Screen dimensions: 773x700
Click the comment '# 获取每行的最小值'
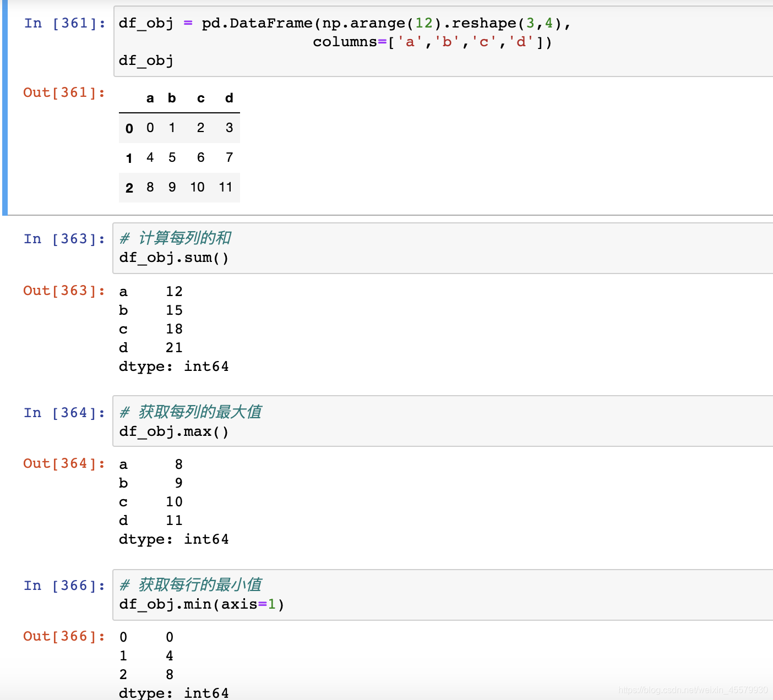[190, 585]
